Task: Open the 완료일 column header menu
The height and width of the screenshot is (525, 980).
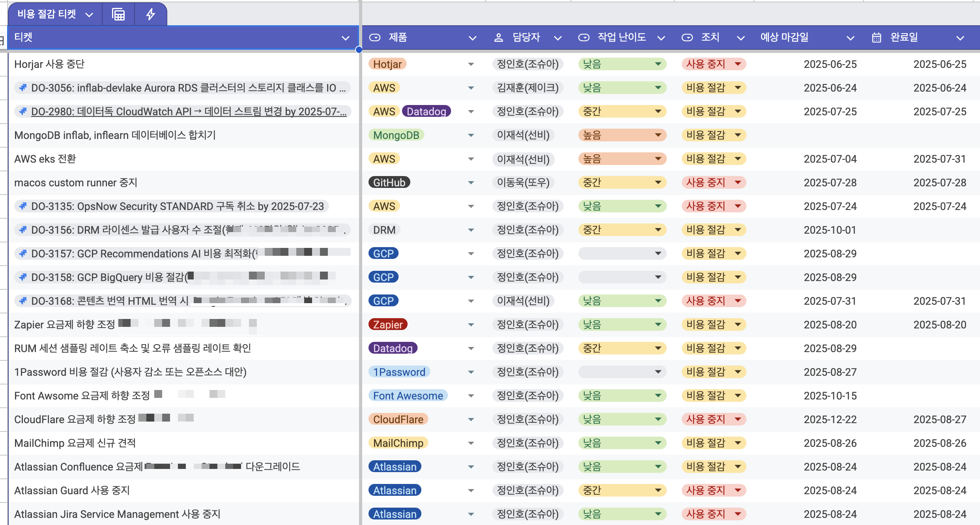Action: tap(960, 38)
